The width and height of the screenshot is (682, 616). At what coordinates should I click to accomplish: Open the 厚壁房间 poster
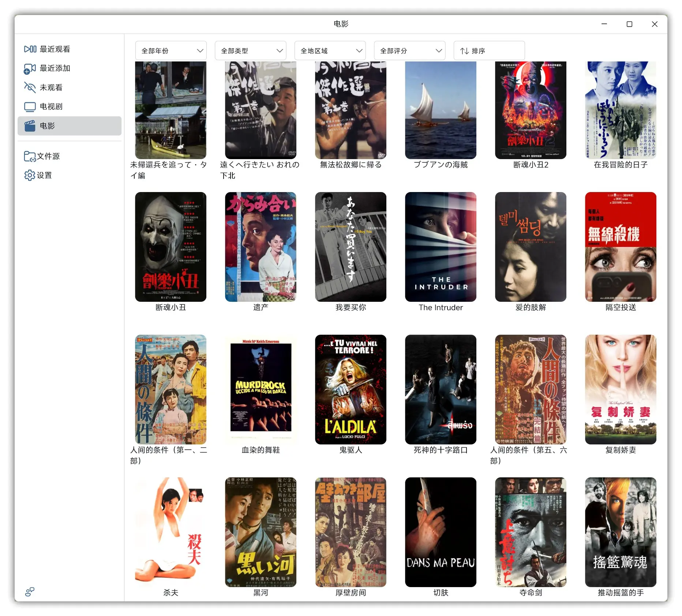tap(351, 532)
